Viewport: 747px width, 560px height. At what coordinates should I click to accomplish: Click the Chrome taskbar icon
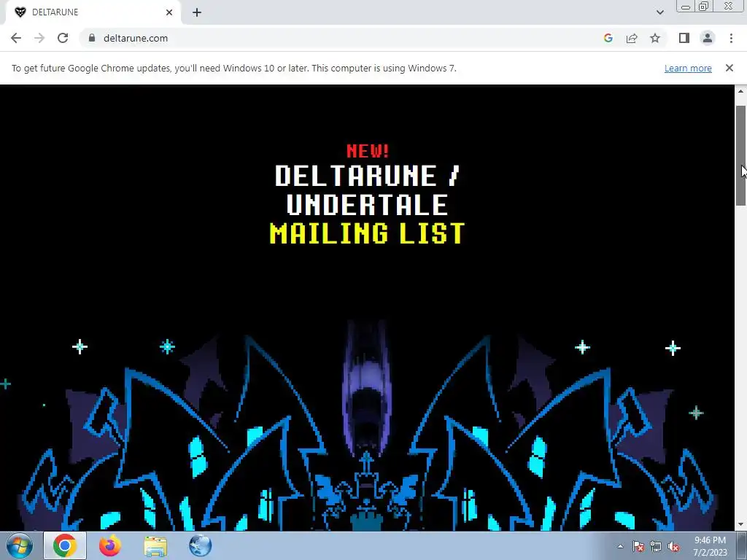pos(65,545)
